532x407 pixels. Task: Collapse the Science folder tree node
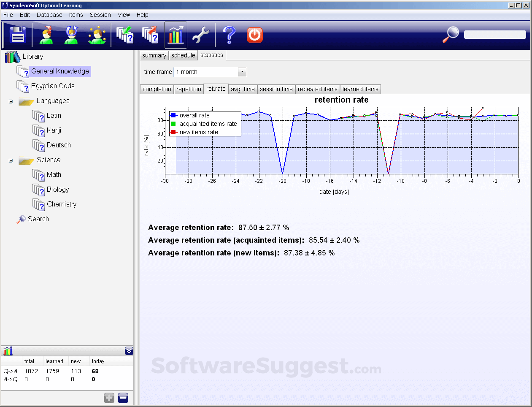11,160
